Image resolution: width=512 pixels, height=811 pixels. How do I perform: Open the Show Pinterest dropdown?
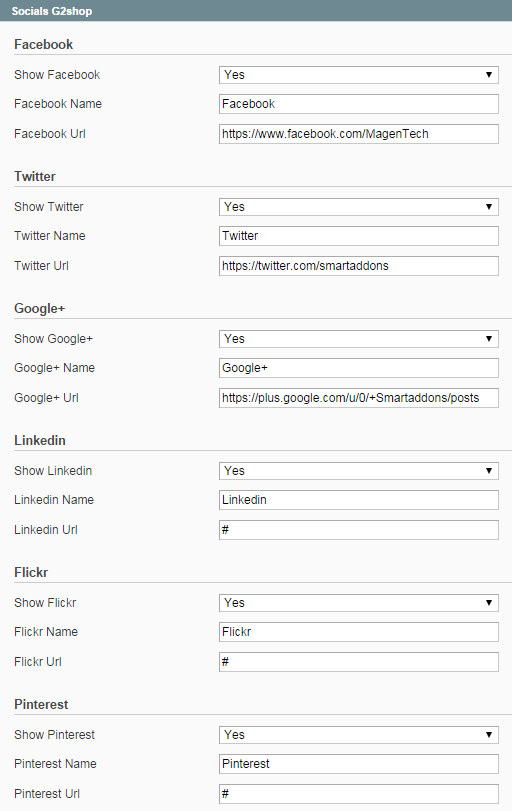358,734
